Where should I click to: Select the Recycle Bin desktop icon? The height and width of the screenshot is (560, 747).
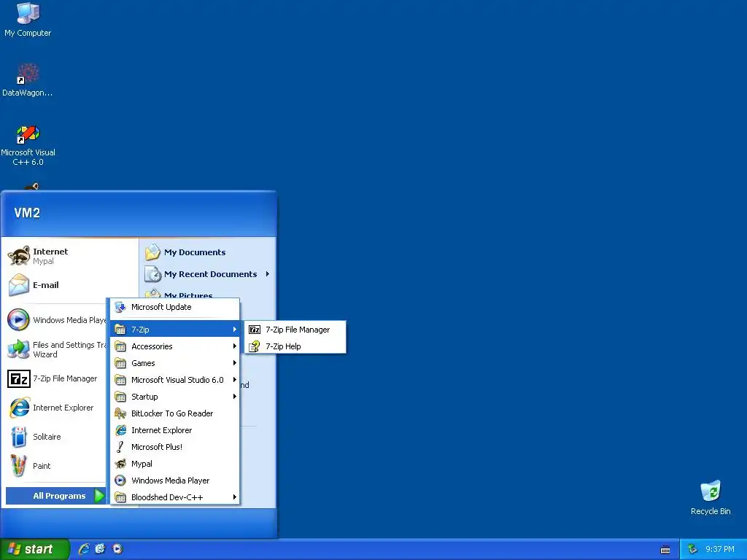tap(711, 491)
